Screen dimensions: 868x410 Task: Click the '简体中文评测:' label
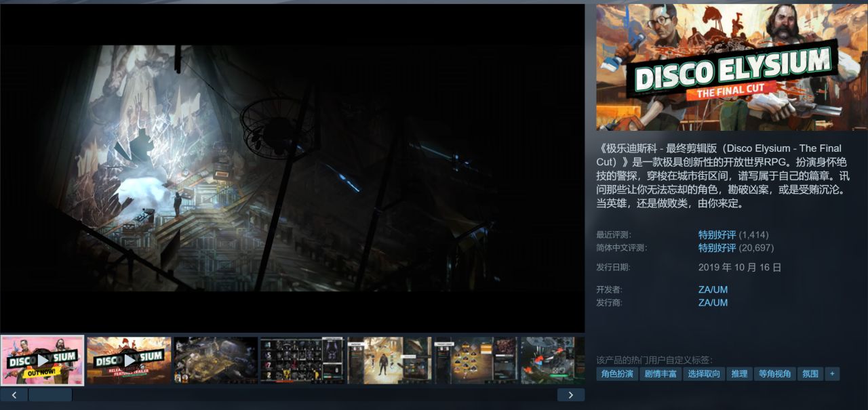point(621,248)
